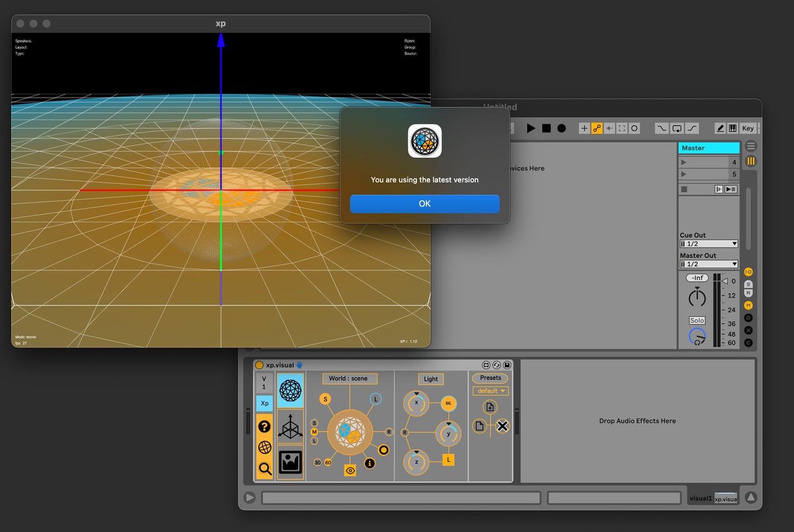Click the Arrangement Record button
The height and width of the screenshot is (532, 794).
[x=562, y=128]
